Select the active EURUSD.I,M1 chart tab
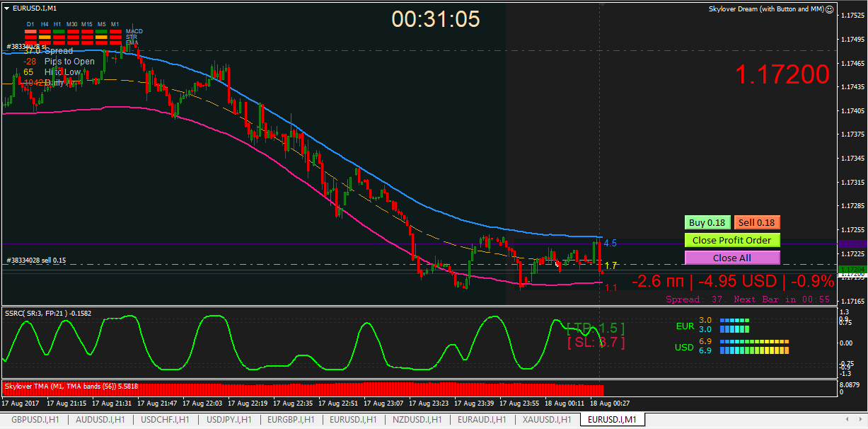The image size is (868, 429). click(613, 420)
